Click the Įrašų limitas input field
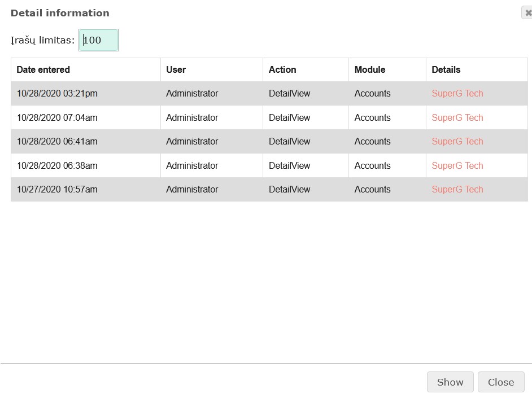The height and width of the screenshot is (398, 532). pyautogui.click(x=99, y=41)
